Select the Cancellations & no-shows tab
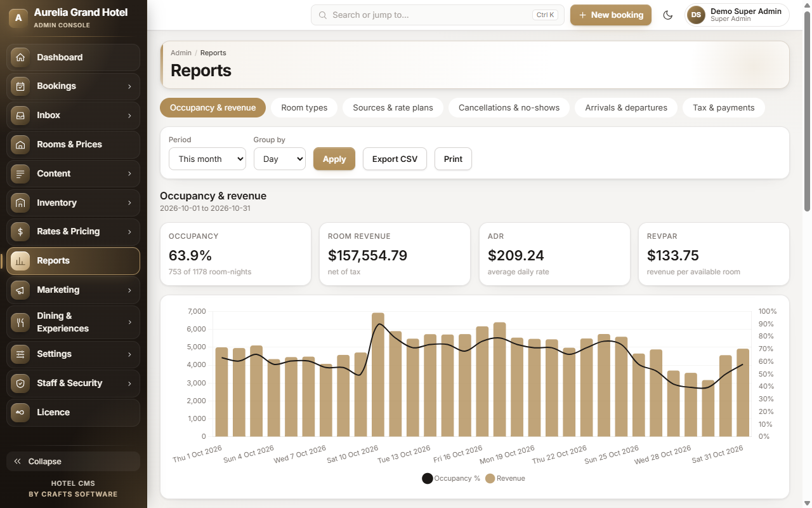The width and height of the screenshot is (812, 508). tap(509, 108)
